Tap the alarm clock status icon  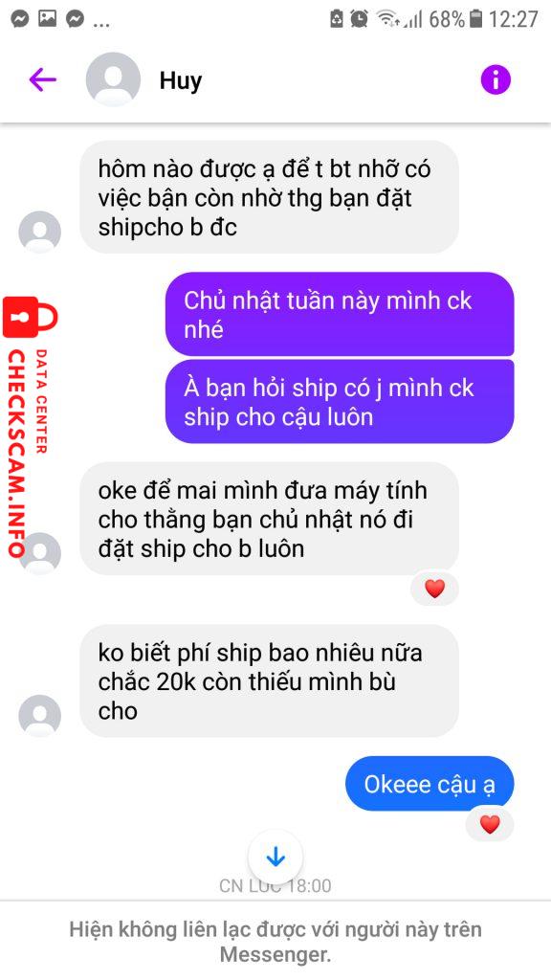click(x=360, y=19)
